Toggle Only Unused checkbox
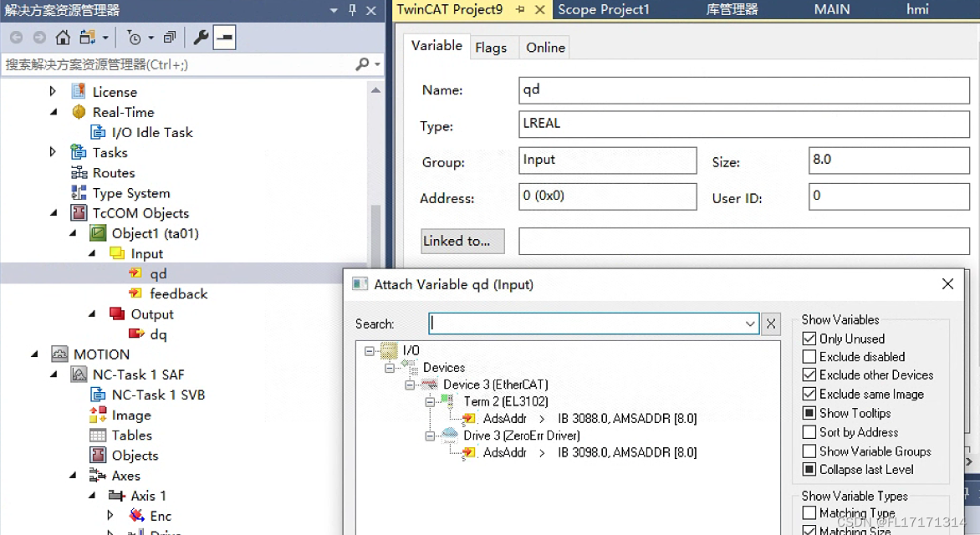980x535 pixels. coord(809,339)
